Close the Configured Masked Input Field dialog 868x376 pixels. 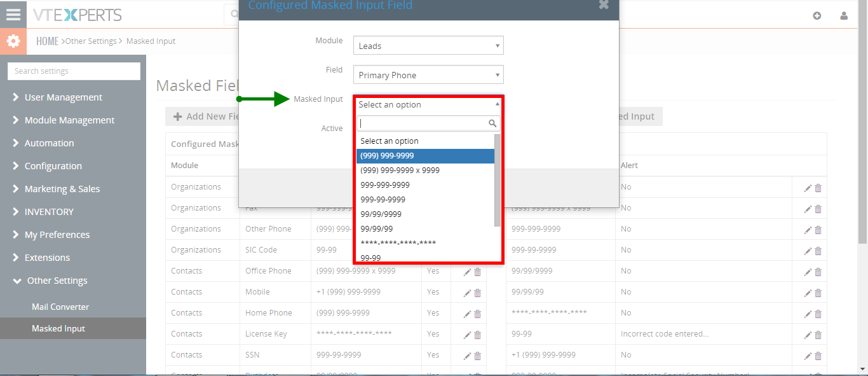pos(604,4)
